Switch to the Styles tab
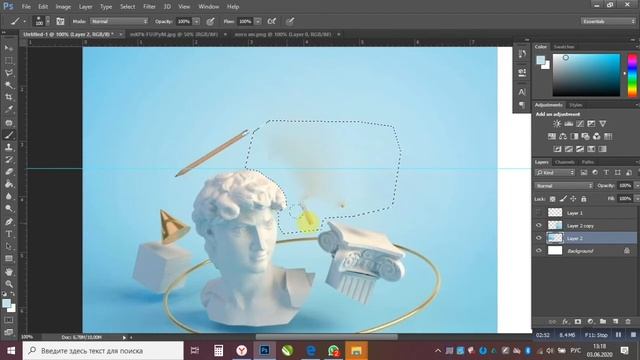The height and width of the screenshot is (360, 640). click(576, 105)
